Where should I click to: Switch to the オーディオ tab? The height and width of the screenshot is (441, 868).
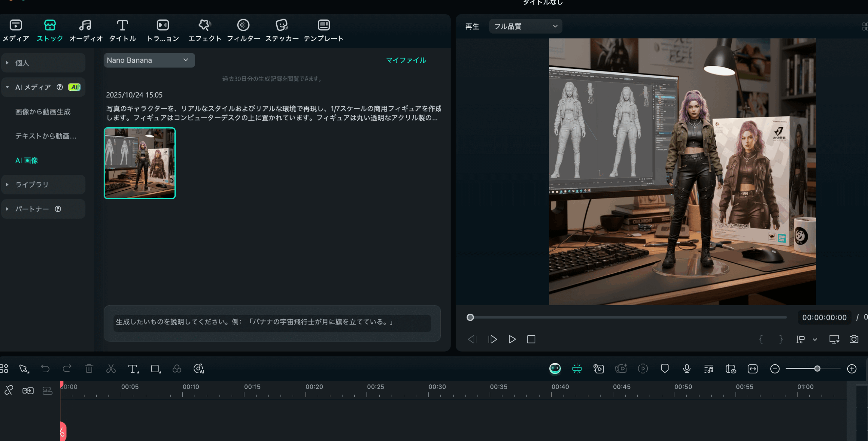(85, 30)
